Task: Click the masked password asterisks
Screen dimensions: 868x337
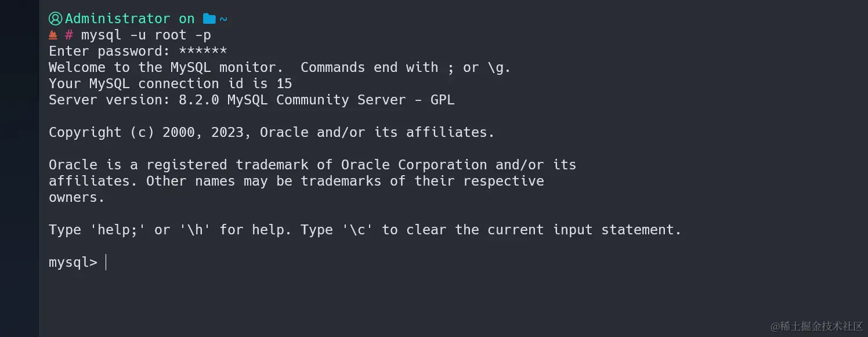Action: (203, 51)
